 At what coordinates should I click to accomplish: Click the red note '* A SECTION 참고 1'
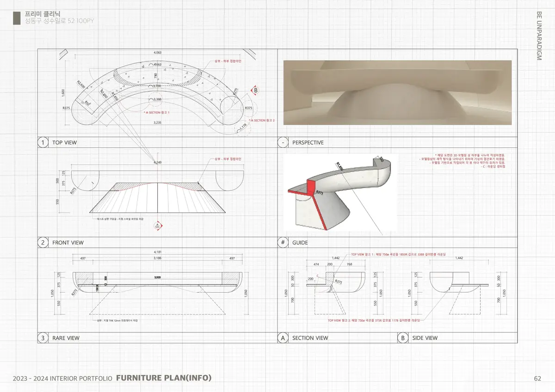click(x=157, y=112)
